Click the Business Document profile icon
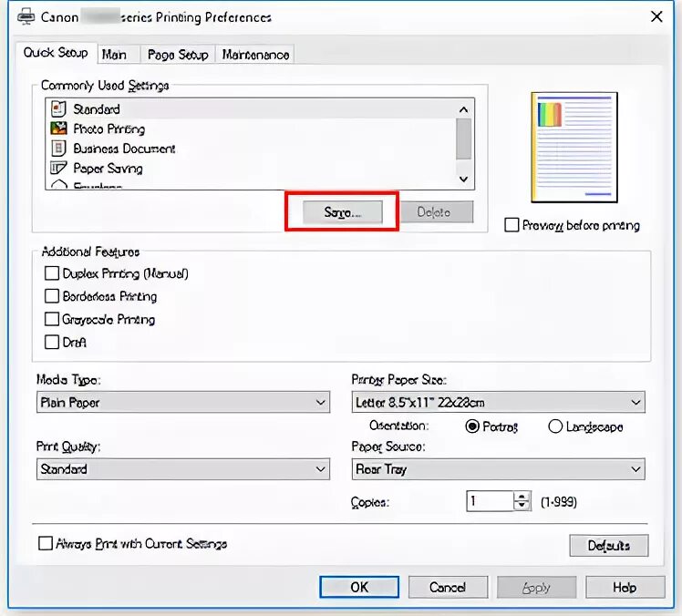 click(58, 149)
